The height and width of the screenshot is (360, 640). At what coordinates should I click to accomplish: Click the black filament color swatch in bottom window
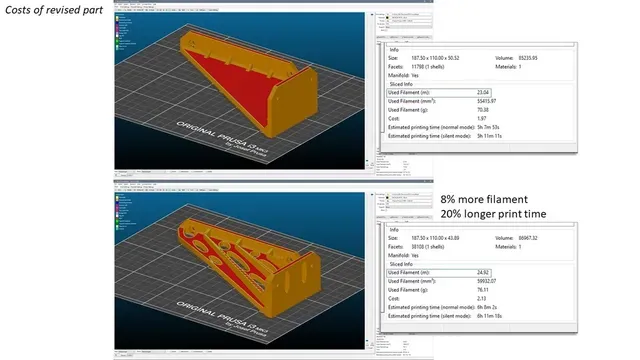point(387,198)
